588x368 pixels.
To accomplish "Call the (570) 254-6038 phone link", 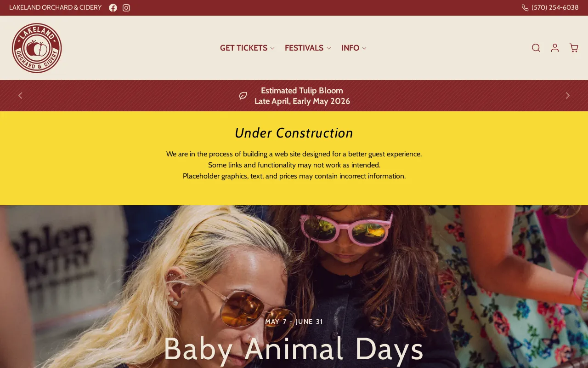I will pos(555,8).
